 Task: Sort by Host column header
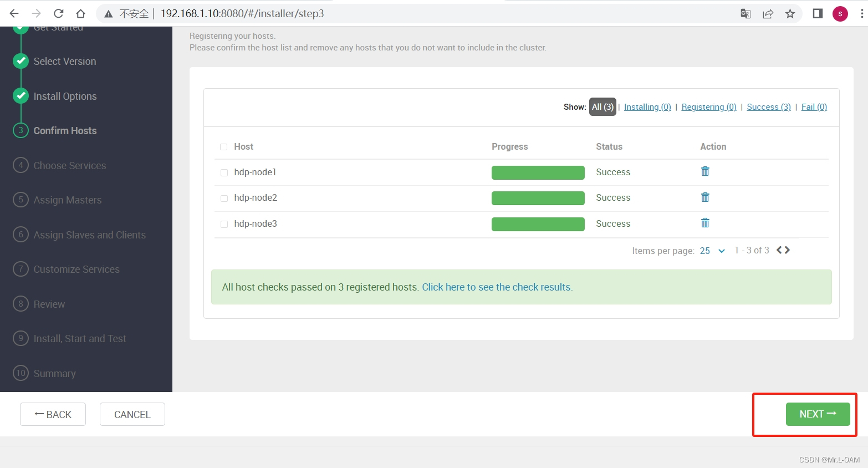click(243, 146)
